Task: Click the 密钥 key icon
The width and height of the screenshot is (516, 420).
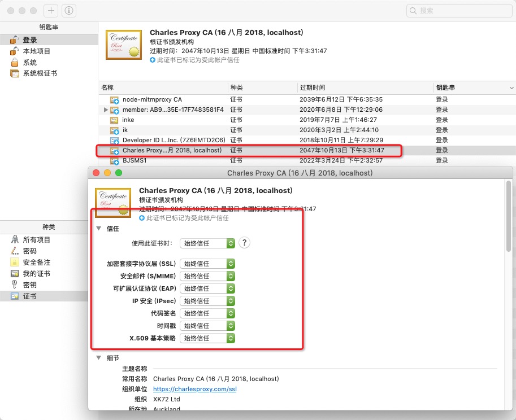Action: (x=15, y=285)
